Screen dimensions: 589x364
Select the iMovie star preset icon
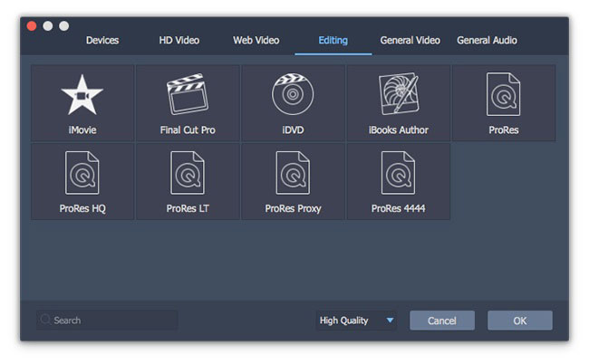coord(82,94)
